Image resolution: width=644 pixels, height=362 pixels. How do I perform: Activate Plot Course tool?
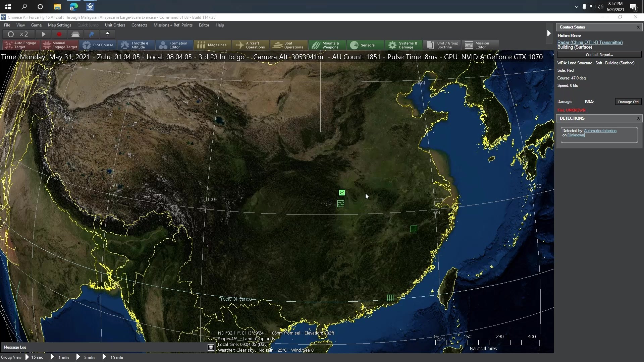click(98, 45)
